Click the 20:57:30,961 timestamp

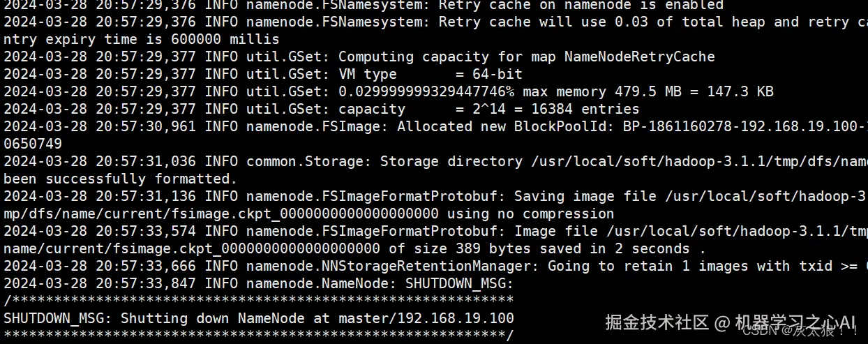point(145,126)
